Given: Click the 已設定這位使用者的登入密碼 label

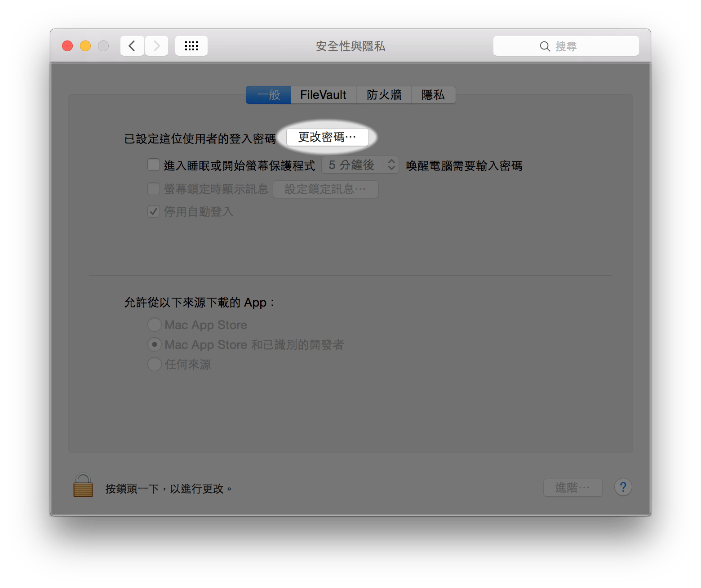Looking at the screenshot, I should point(200,138).
